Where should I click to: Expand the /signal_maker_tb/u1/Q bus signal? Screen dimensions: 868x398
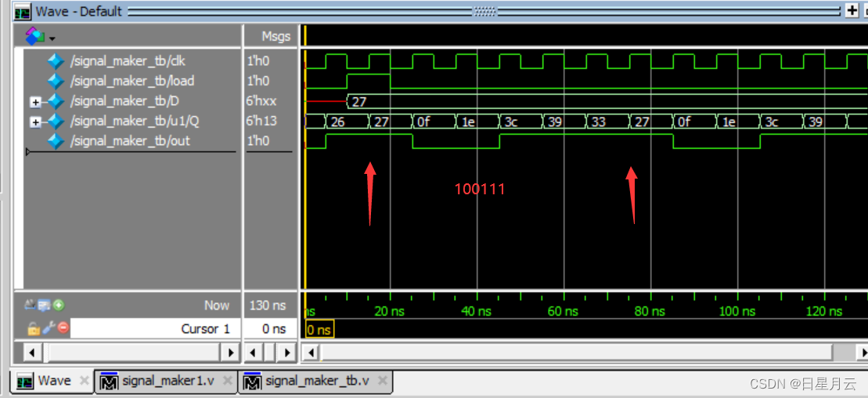35,122
